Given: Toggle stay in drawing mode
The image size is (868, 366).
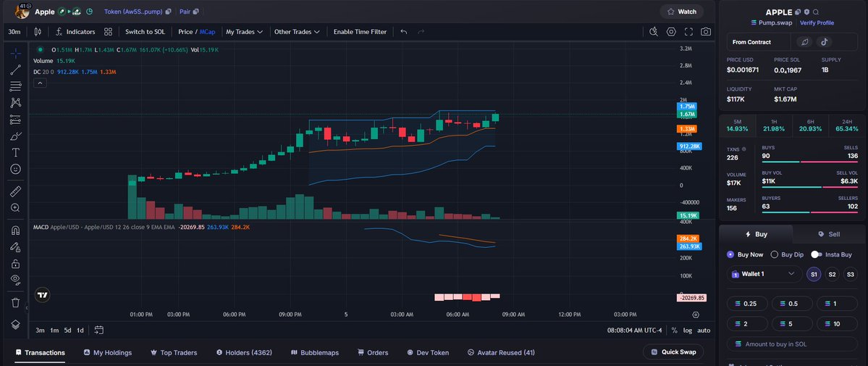Looking at the screenshot, I should point(15,246).
